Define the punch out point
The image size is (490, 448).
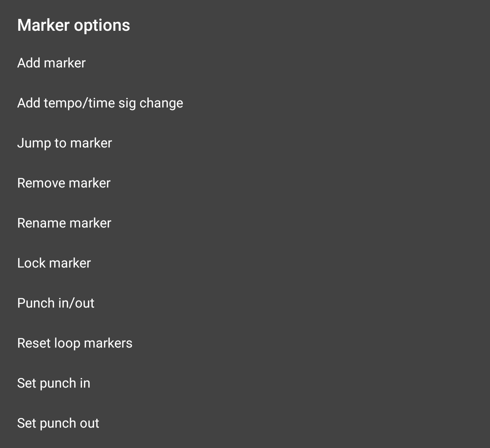pyautogui.click(x=58, y=423)
